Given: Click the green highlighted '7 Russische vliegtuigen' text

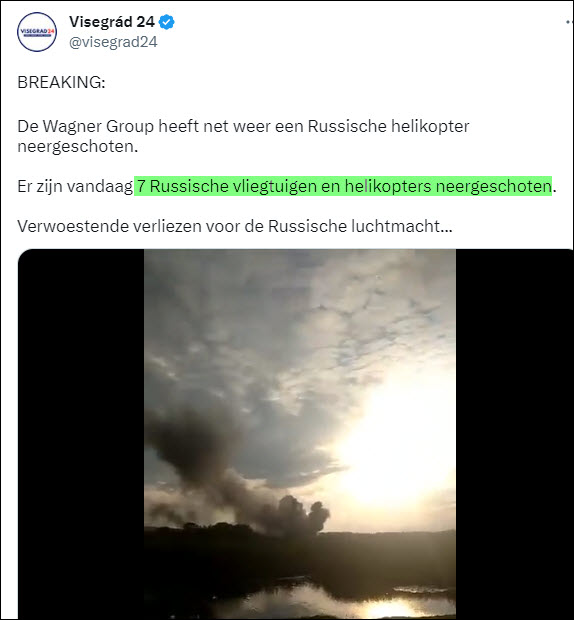Looking at the screenshot, I should point(343,186).
